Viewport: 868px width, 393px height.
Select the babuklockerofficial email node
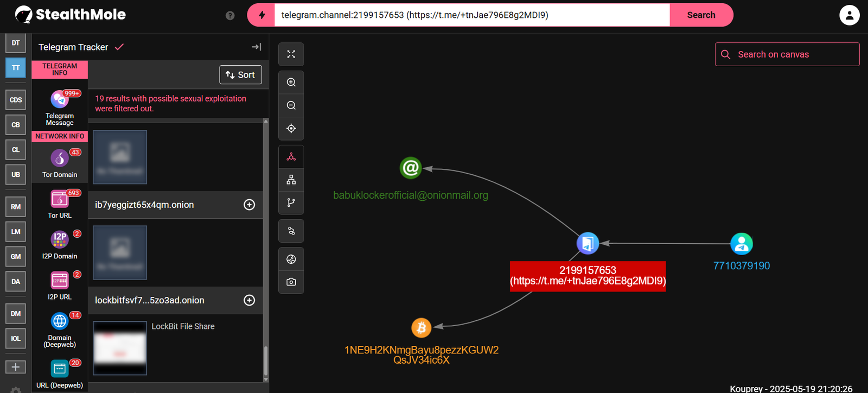(411, 168)
